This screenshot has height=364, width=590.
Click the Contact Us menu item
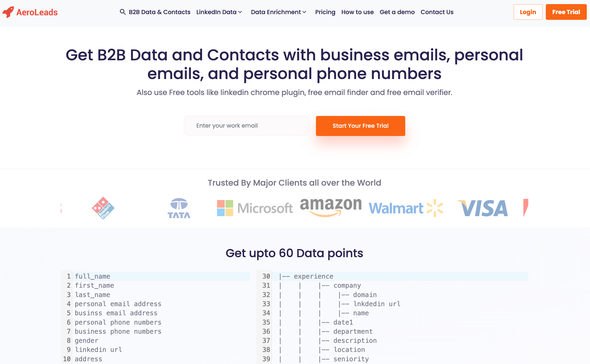coord(437,12)
